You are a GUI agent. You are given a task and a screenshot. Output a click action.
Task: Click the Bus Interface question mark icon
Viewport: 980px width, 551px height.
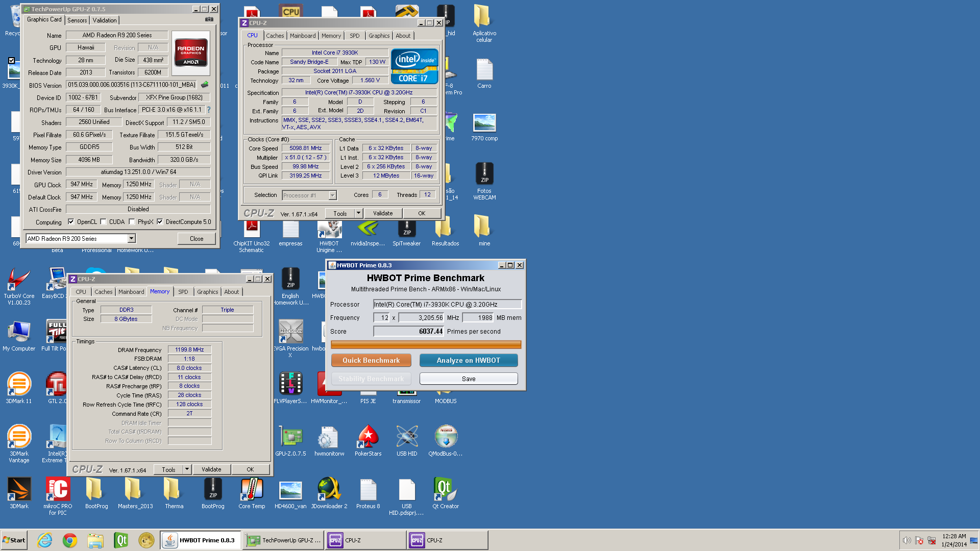point(208,110)
